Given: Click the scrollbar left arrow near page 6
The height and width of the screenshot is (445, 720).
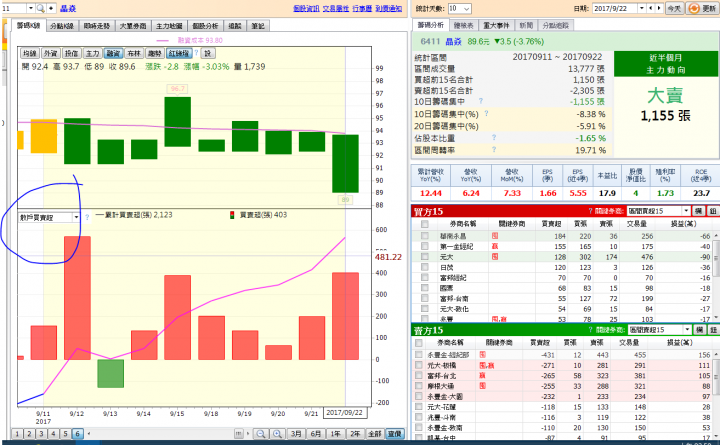Looking at the screenshot, I should (x=88, y=434).
